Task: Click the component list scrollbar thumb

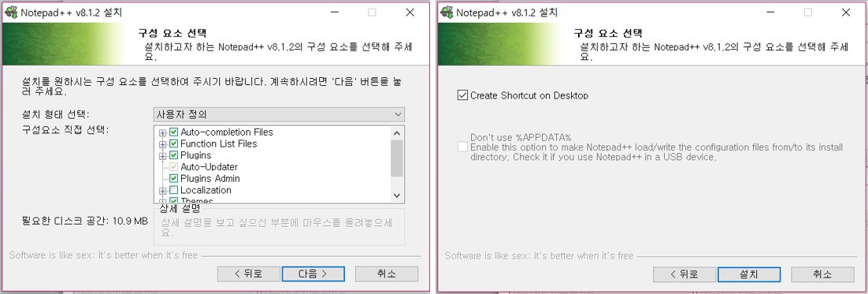Action: click(x=396, y=158)
